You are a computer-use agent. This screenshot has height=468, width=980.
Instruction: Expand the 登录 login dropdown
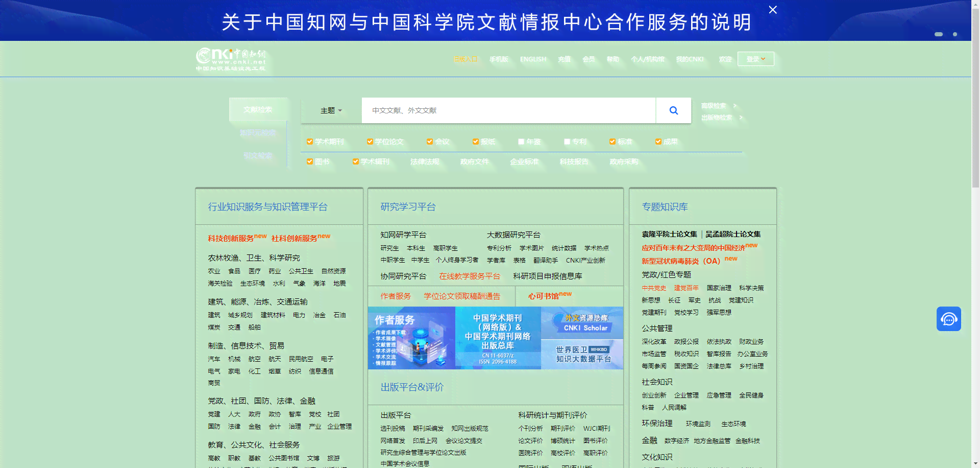click(x=755, y=59)
